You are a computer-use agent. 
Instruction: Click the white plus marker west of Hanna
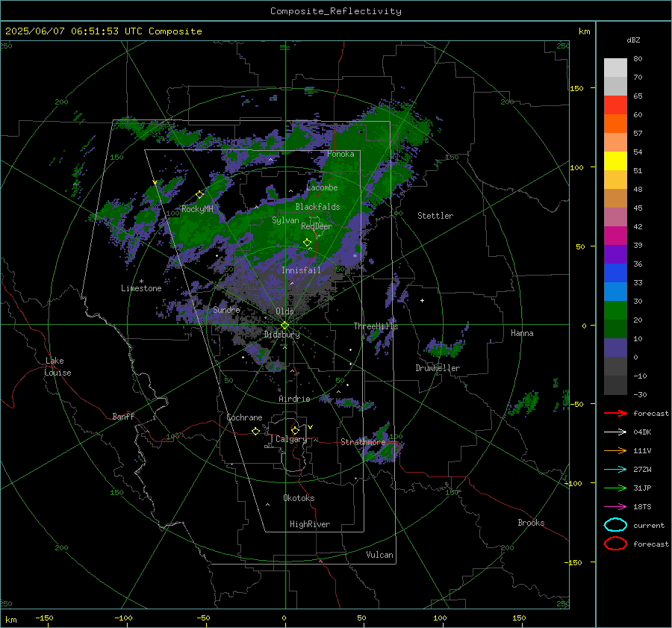[x=422, y=300]
